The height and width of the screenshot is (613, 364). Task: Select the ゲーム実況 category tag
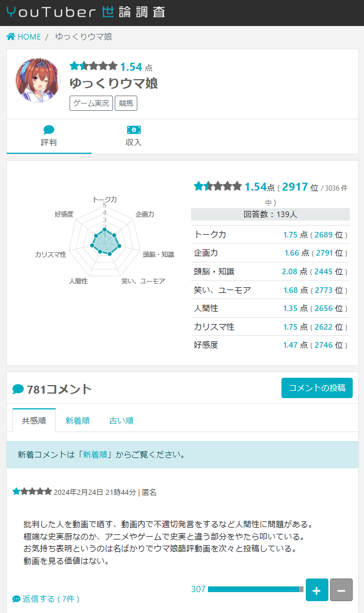tap(91, 103)
